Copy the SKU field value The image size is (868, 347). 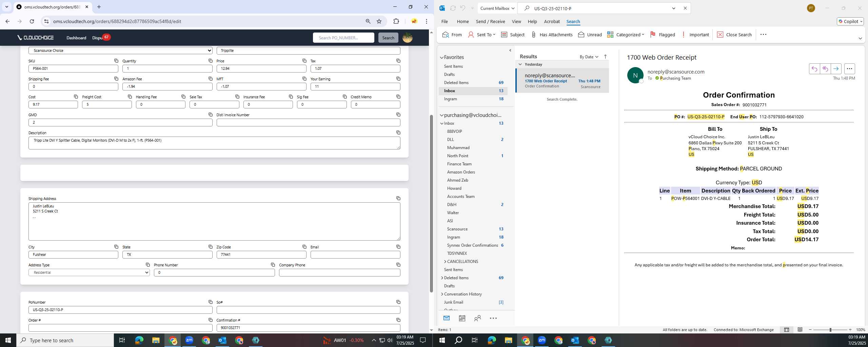point(116,61)
